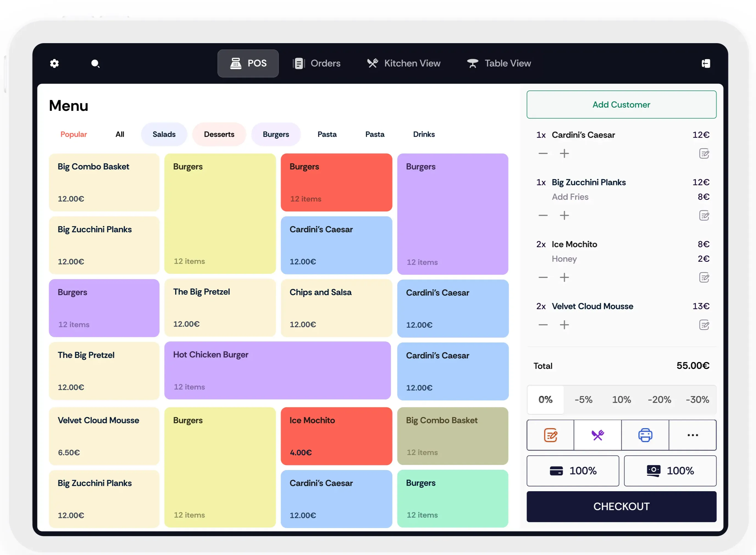
Task: Click the settings gear icon in top bar
Action: (55, 63)
